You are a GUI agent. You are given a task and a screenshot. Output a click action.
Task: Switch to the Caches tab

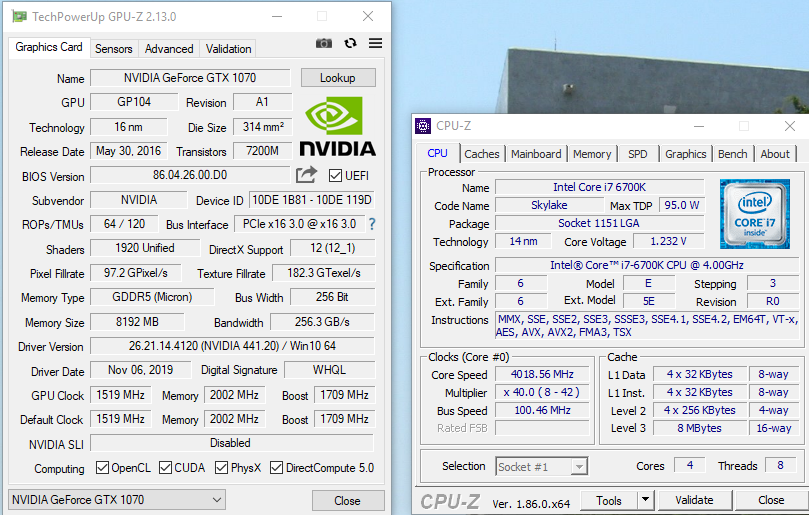pyautogui.click(x=481, y=154)
